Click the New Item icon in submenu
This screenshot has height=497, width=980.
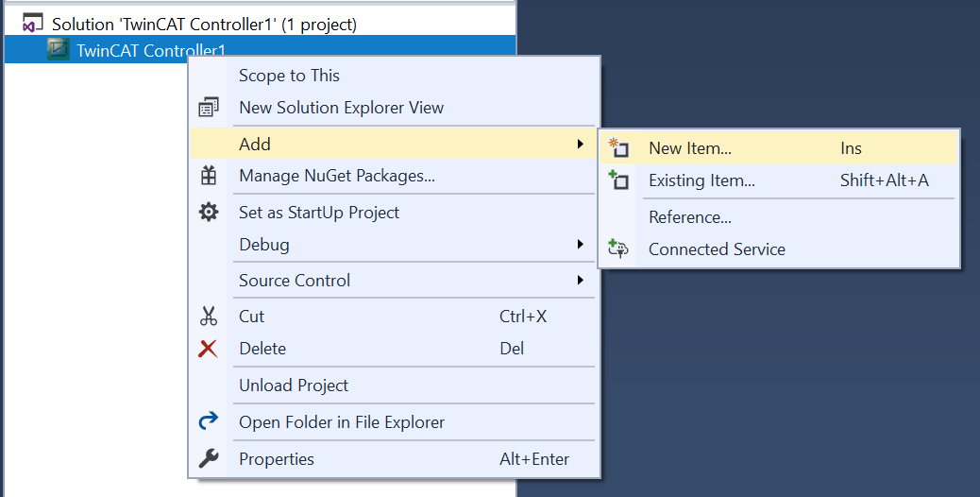coord(618,148)
